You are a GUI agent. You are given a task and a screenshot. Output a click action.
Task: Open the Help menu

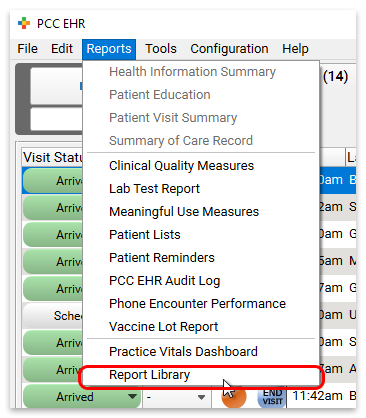pyautogui.click(x=295, y=49)
